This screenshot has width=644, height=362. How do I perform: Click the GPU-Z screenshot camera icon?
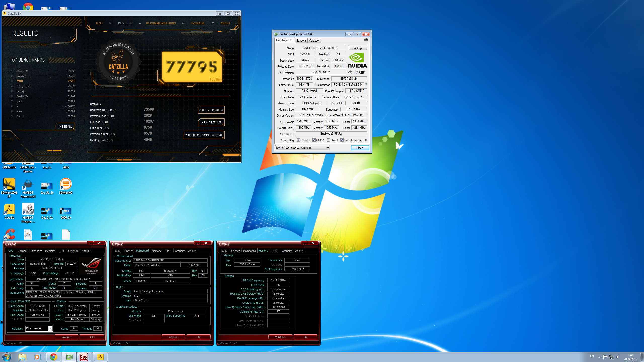point(366,40)
